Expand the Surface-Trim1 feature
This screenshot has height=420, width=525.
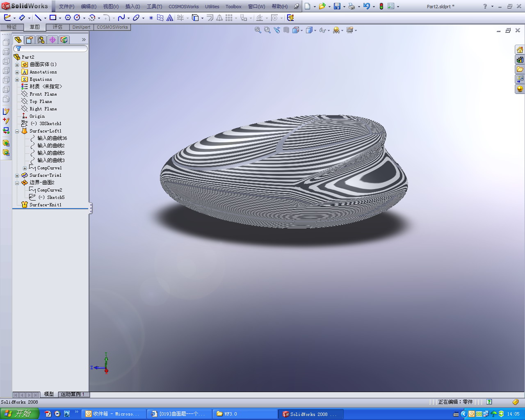click(x=17, y=176)
